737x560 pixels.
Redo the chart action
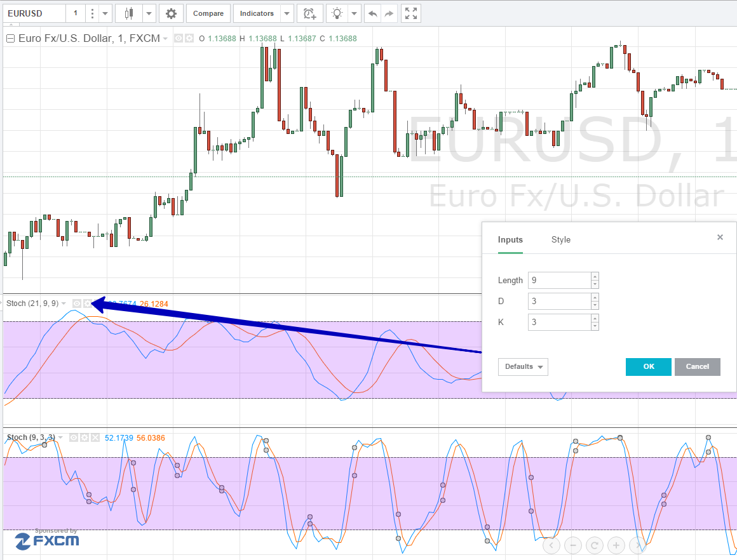(x=389, y=13)
